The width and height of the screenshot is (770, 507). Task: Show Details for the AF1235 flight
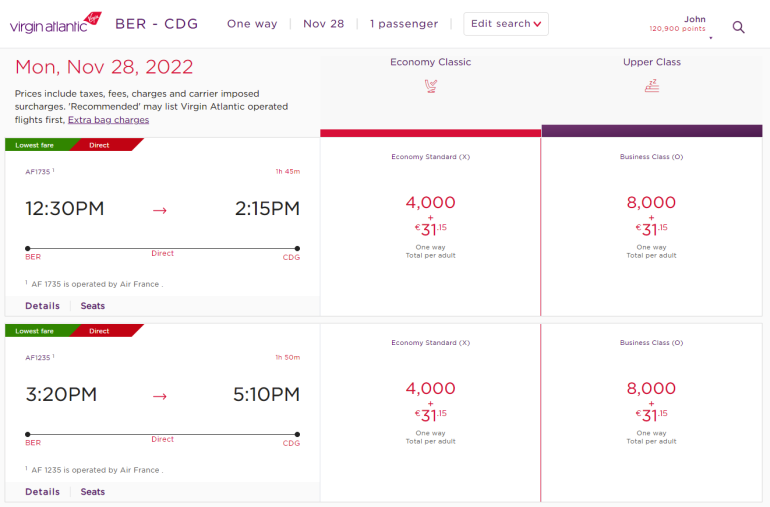pos(42,492)
